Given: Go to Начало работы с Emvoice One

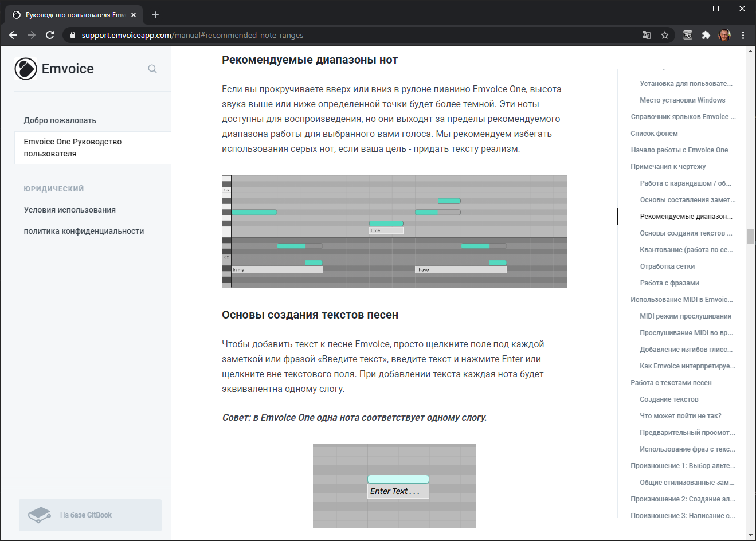Looking at the screenshot, I should click(679, 150).
